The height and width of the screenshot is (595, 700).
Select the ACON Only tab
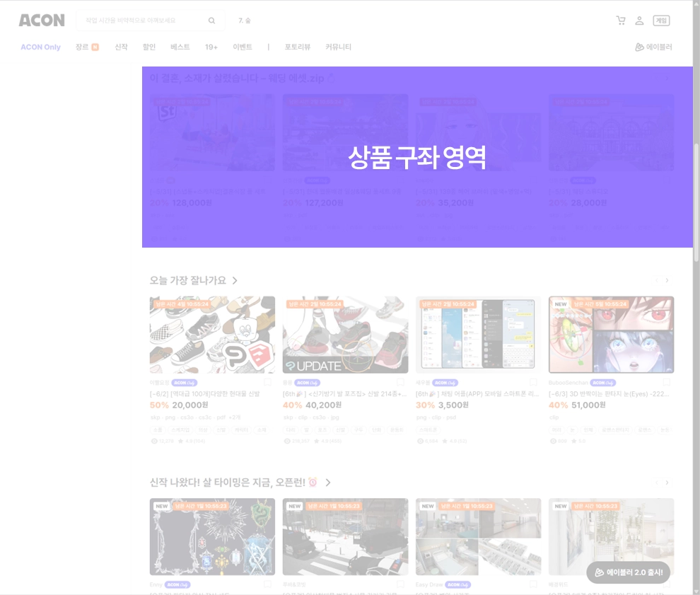click(x=40, y=47)
